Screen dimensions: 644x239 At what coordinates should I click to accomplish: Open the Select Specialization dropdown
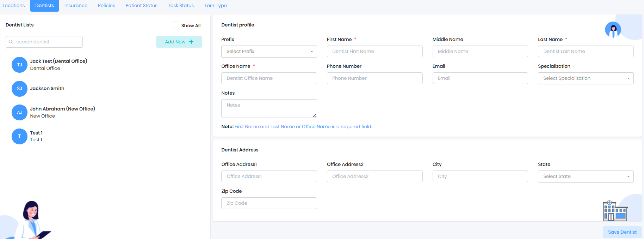click(586, 78)
